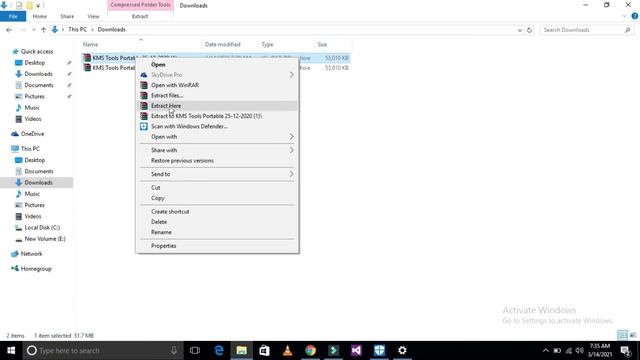
Task: Sort by the Date modified column
Action: pyautogui.click(x=222, y=44)
